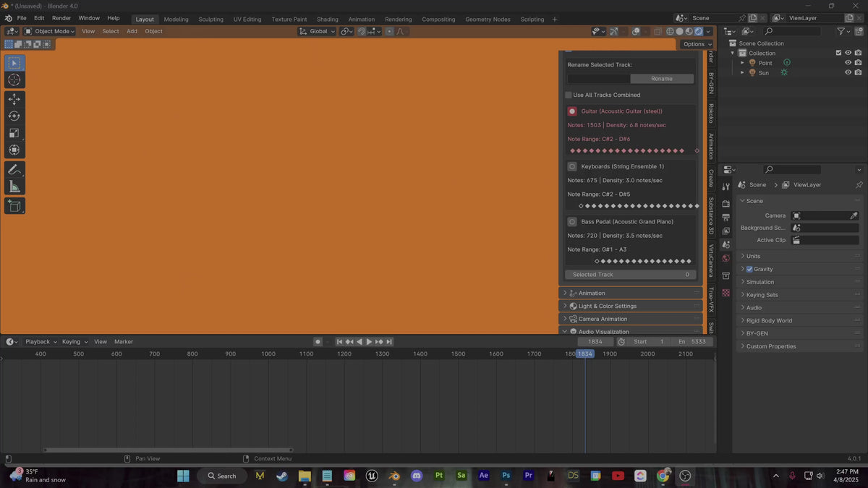The image size is (868, 488).
Task: Pick the Measure tool
Action: [14, 186]
